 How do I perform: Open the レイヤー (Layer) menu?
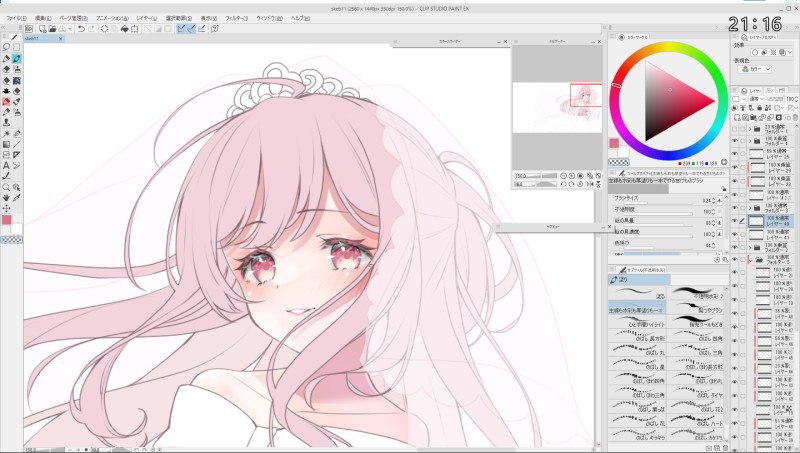pos(146,18)
